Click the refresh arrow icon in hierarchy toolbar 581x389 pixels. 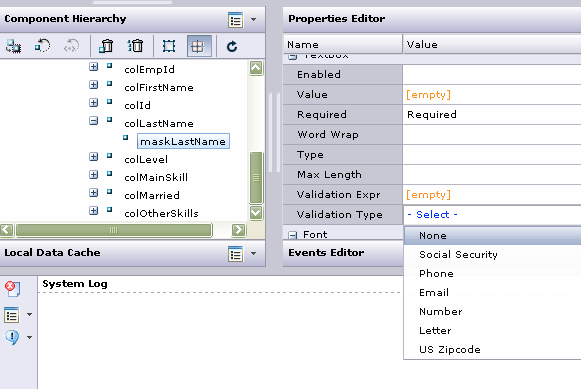point(232,46)
